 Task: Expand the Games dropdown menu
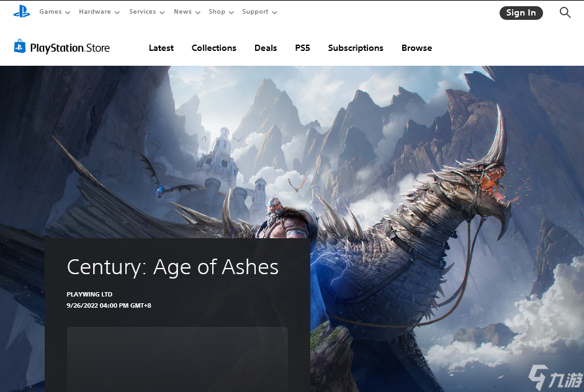pyautogui.click(x=55, y=12)
